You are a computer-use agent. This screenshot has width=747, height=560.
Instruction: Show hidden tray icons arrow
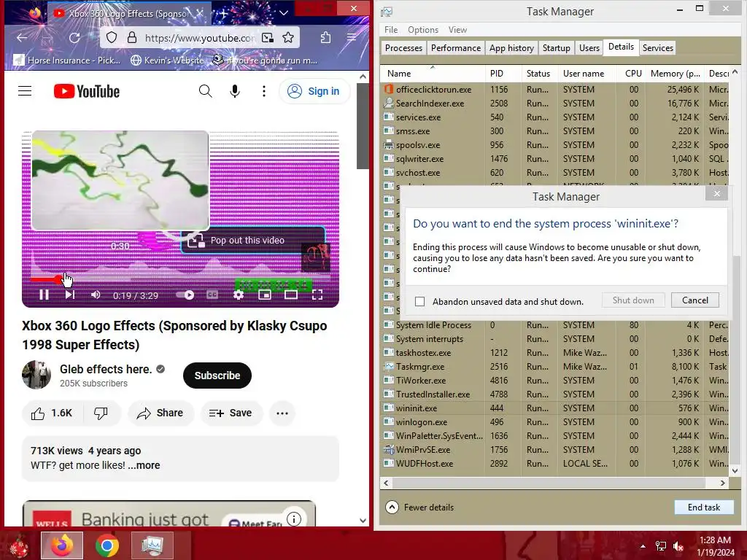pos(643,546)
